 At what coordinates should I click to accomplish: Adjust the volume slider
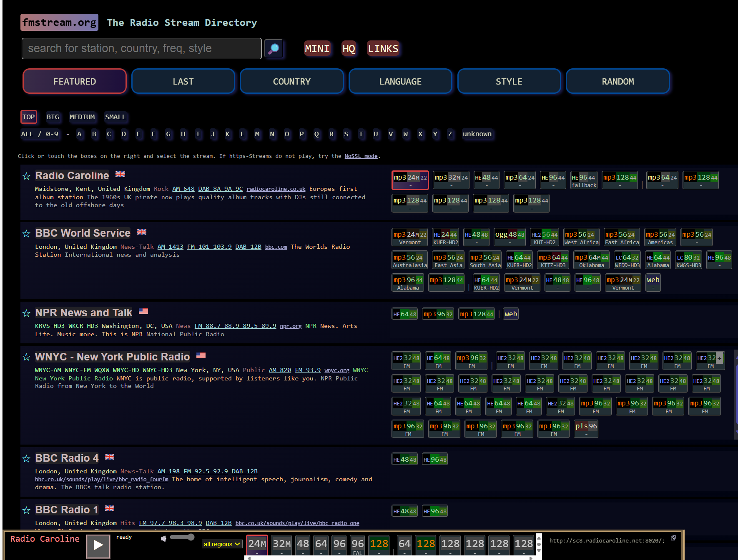[x=183, y=537]
